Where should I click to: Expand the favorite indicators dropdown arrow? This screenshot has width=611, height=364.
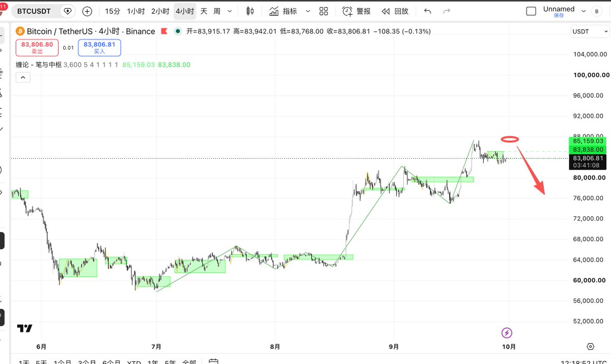(307, 11)
